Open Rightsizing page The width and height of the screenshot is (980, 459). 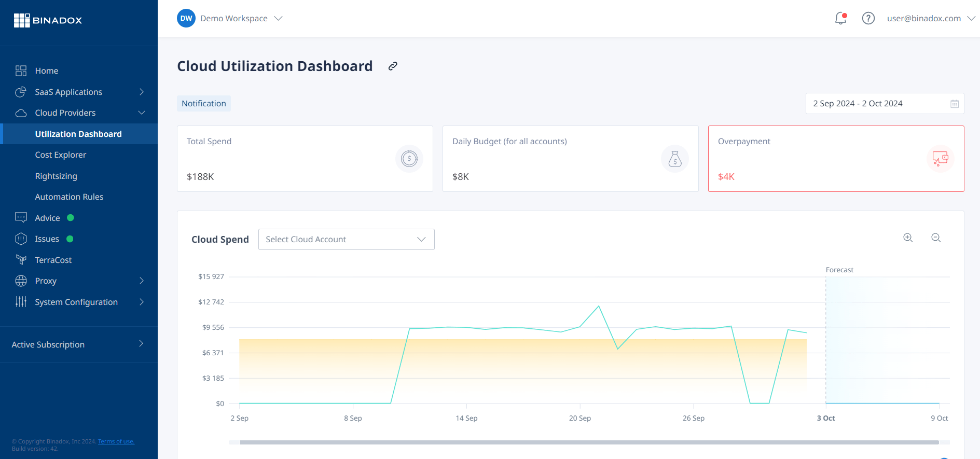(x=56, y=176)
